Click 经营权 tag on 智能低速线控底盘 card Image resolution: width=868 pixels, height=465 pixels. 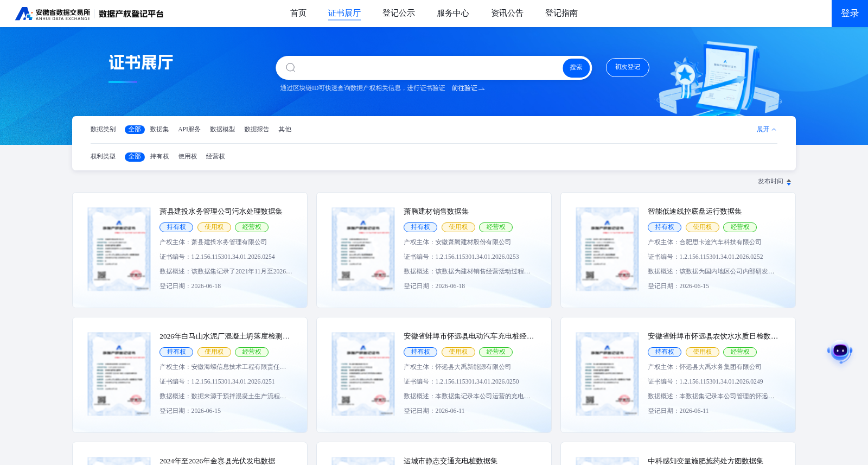(x=740, y=227)
